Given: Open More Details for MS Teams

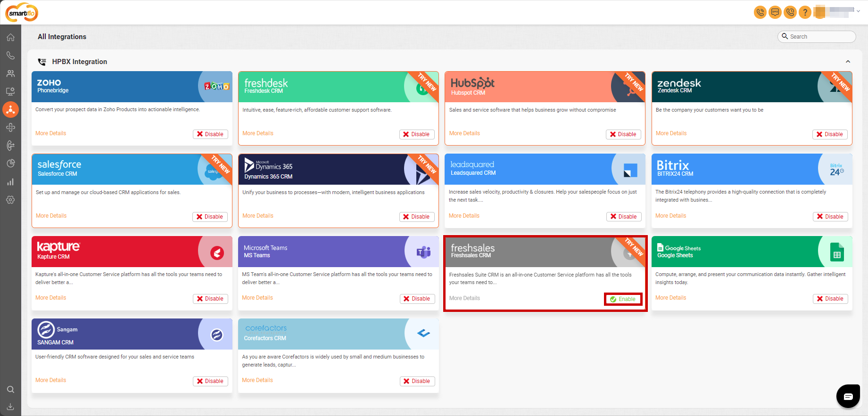Looking at the screenshot, I should coord(257,298).
